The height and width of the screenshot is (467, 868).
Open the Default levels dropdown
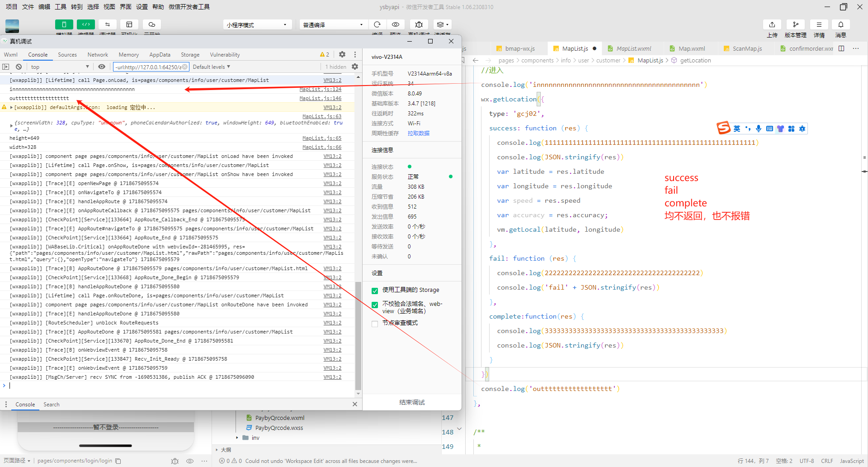coord(211,67)
